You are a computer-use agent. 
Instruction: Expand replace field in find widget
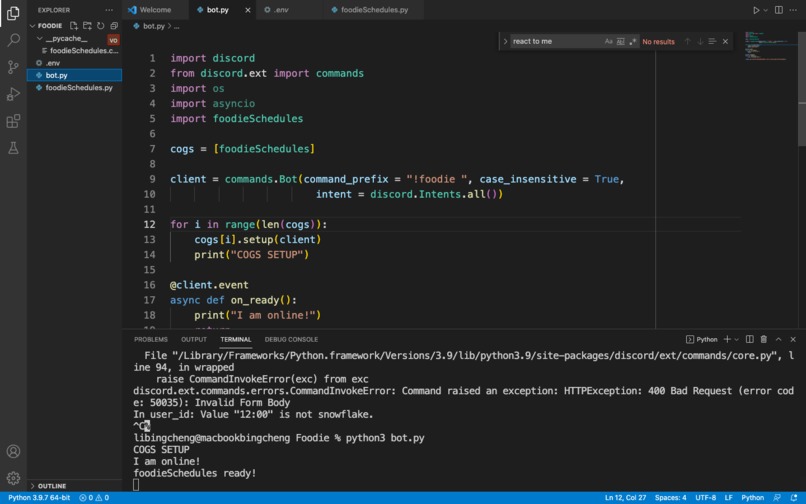point(505,42)
